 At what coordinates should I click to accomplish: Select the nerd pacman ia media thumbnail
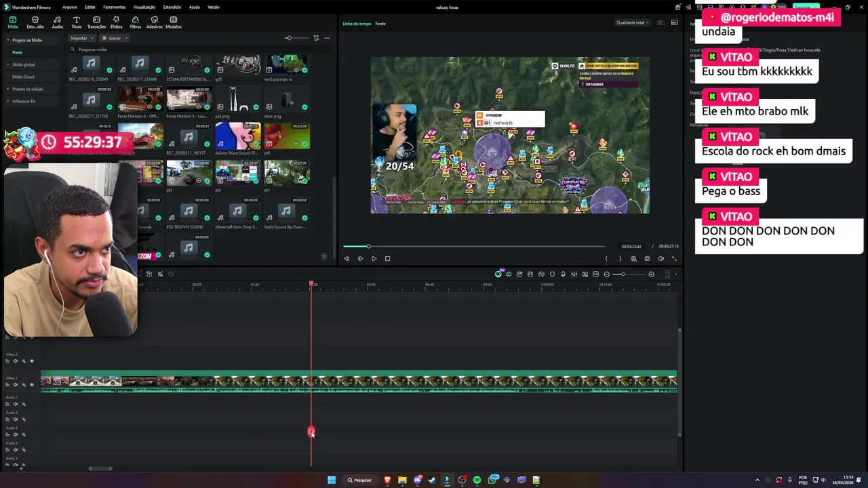[286, 66]
